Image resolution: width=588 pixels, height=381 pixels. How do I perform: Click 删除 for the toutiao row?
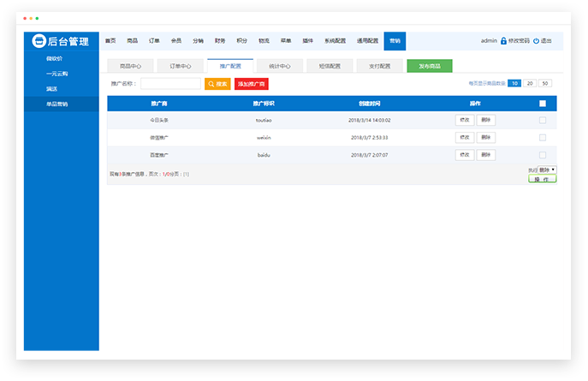point(486,120)
